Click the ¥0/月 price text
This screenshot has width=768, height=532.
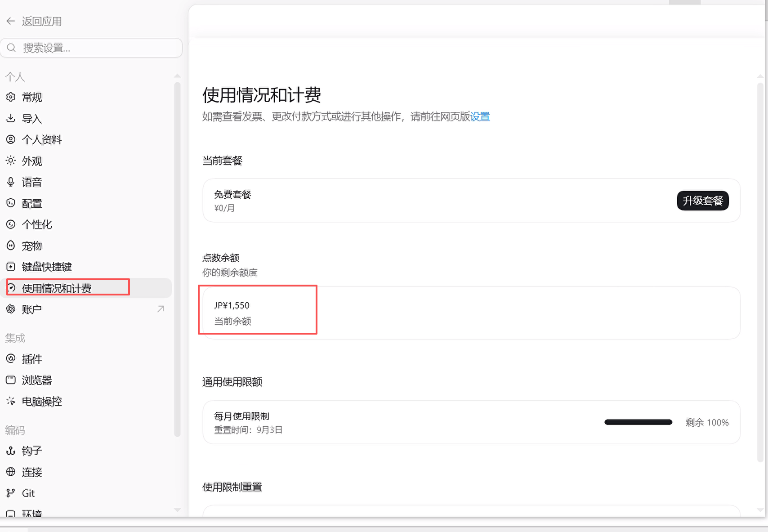pyautogui.click(x=224, y=208)
